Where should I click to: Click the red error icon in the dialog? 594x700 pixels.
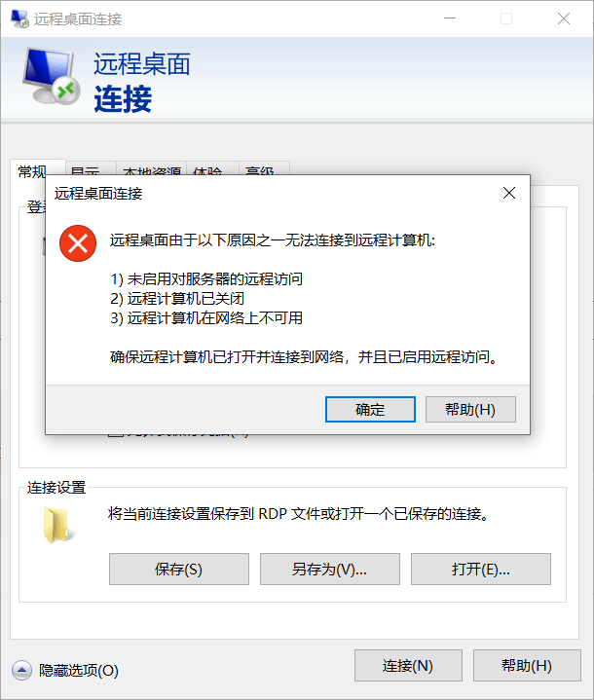78,243
